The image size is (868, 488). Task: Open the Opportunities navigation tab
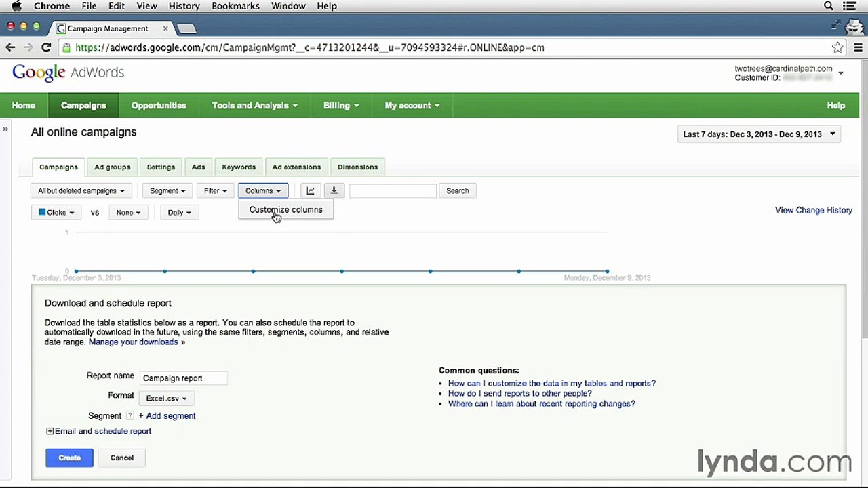click(x=159, y=106)
